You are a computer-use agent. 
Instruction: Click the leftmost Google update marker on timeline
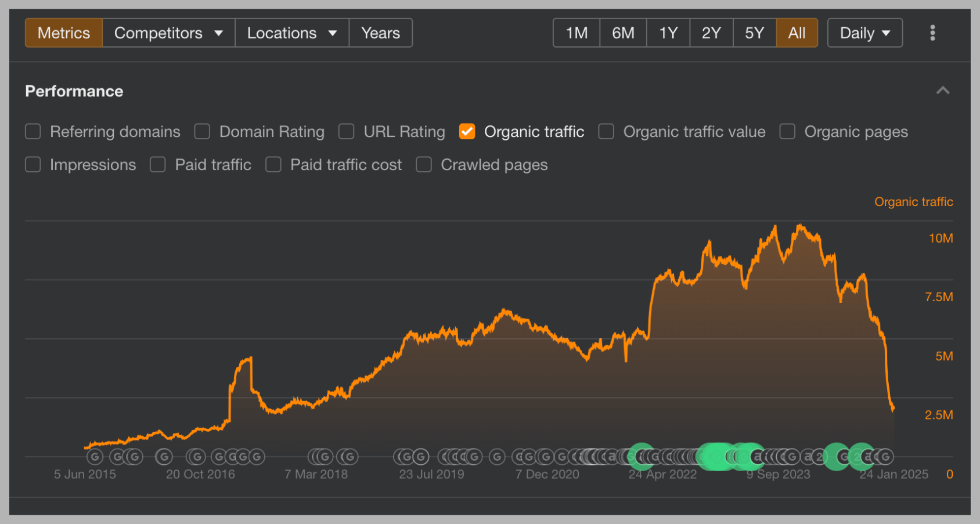[95, 457]
